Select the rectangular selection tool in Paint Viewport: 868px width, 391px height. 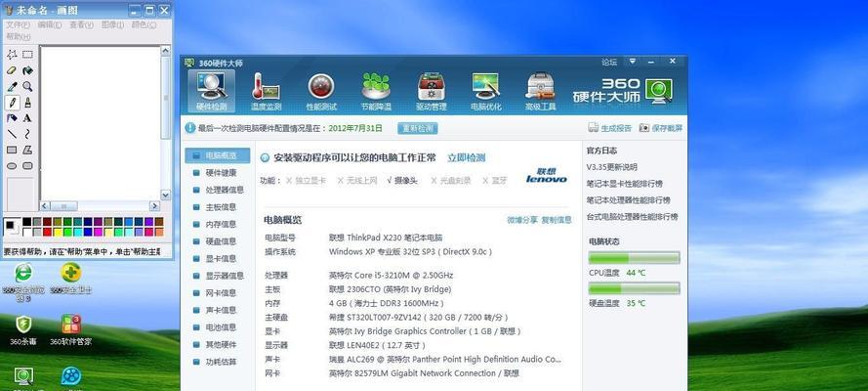click(x=27, y=55)
